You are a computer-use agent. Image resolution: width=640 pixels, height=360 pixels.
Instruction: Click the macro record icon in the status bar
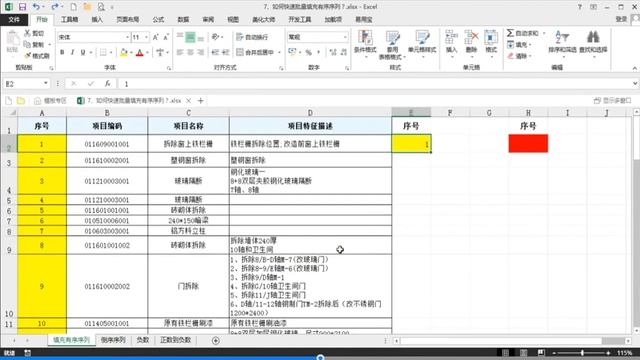[x=27, y=353]
